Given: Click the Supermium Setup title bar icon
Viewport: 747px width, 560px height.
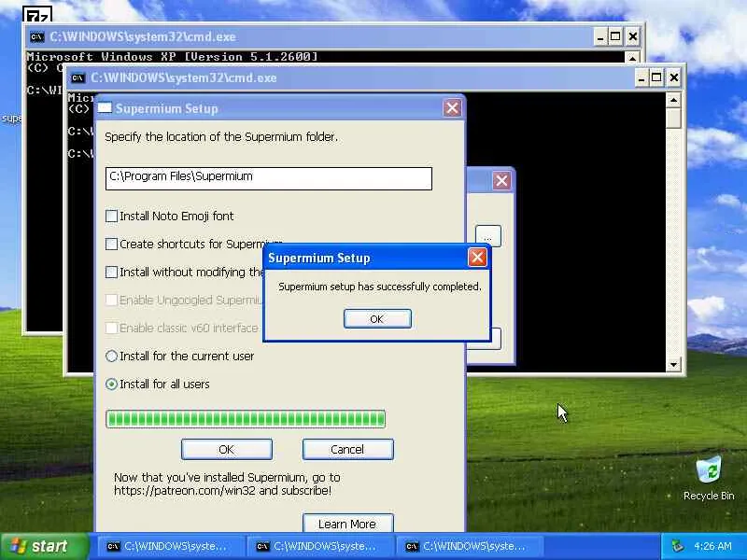Looking at the screenshot, I should [105, 108].
